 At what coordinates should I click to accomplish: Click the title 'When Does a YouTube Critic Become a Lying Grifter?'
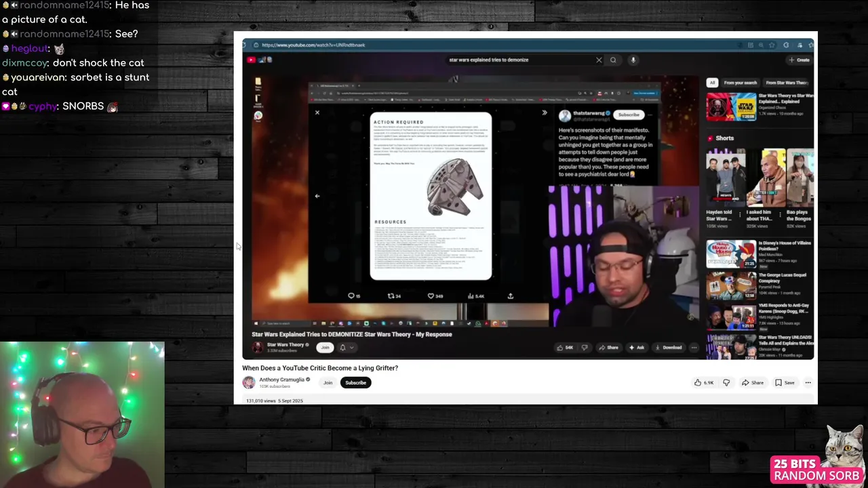[x=320, y=368]
